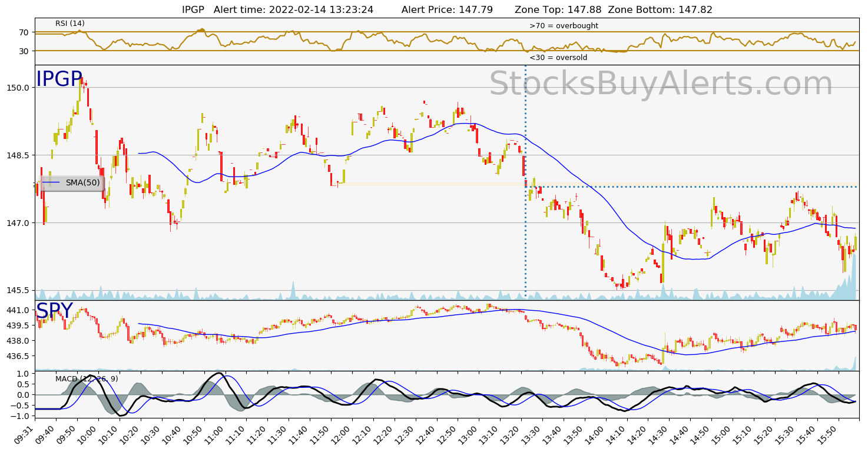Select the 'Alert Price: 147.79' title text
The image size is (868, 452).
(447, 9)
